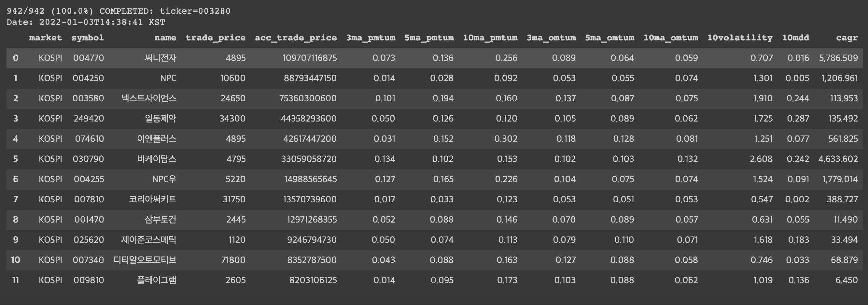Click the cagr value 6.450

point(847,280)
